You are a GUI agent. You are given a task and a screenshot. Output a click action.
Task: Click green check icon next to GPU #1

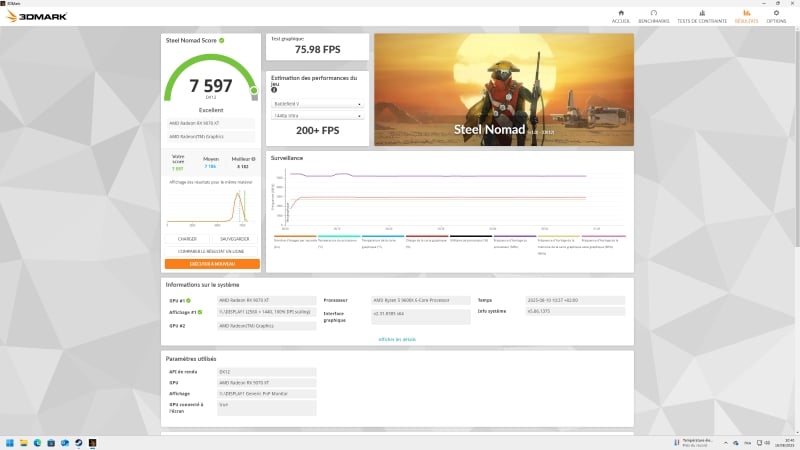point(188,301)
